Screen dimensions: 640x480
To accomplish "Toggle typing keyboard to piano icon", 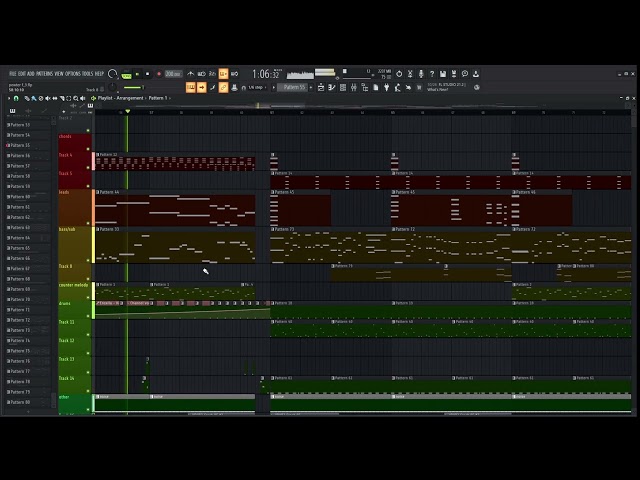I will click(x=191, y=87).
